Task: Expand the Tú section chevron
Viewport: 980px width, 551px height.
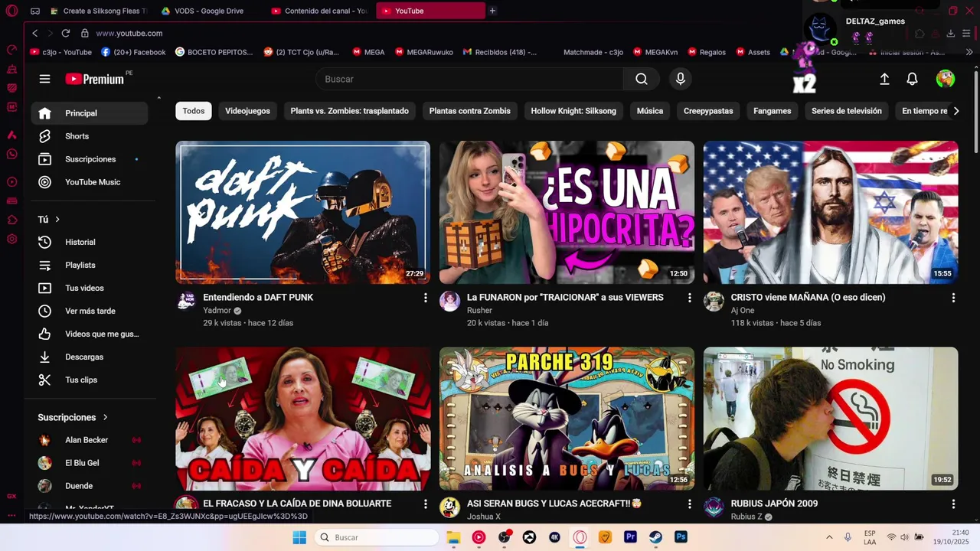Action: 57,220
